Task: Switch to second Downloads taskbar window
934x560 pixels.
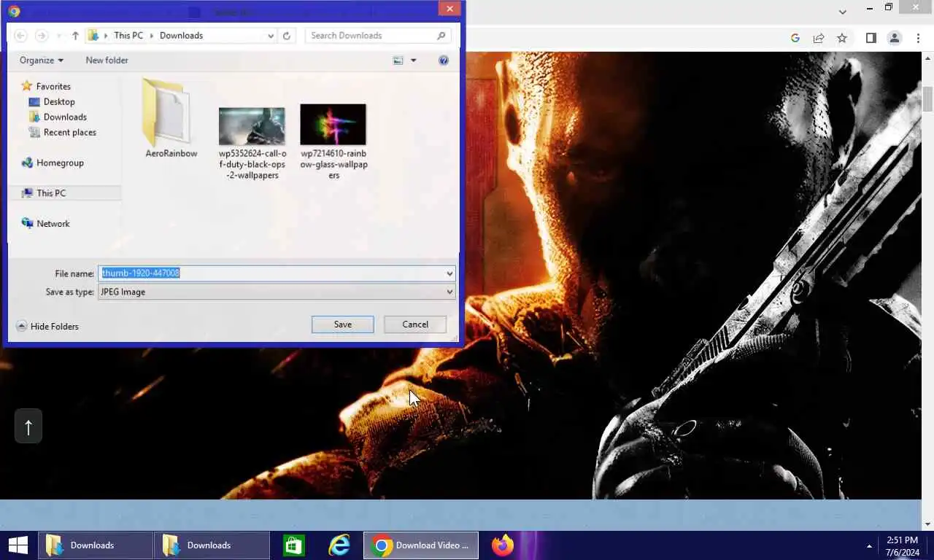Action: click(212, 545)
